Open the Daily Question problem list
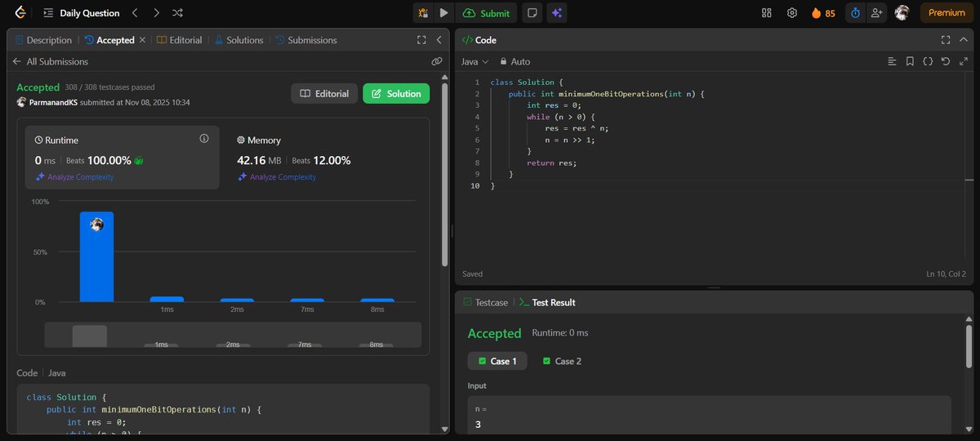980x441 pixels. click(81, 13)
